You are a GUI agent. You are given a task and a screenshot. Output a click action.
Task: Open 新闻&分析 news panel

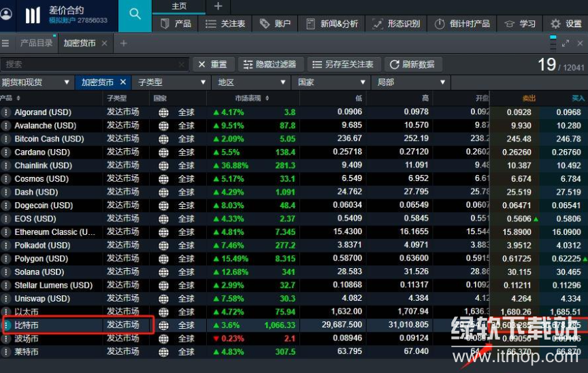click(x=331, y=24)
